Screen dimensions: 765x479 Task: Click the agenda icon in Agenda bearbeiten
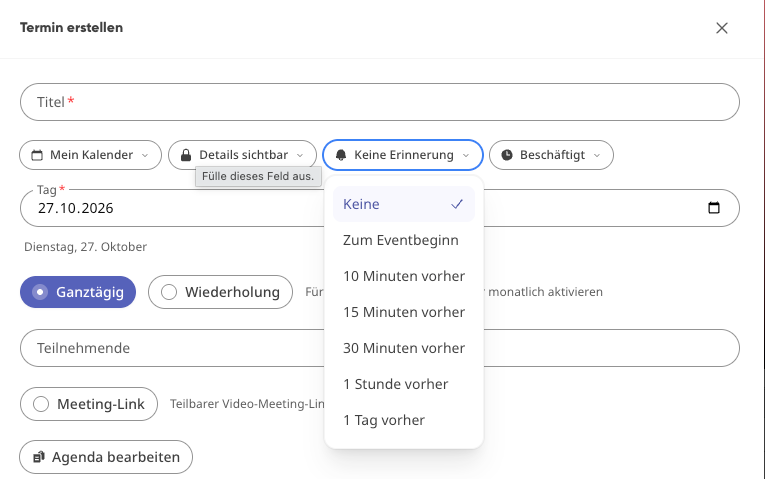tap(39, 458)
